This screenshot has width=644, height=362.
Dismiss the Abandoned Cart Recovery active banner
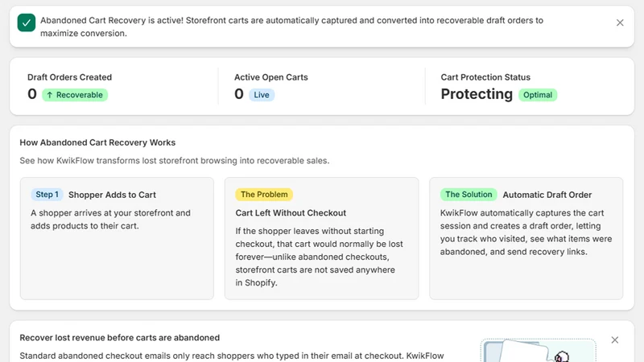620,23
